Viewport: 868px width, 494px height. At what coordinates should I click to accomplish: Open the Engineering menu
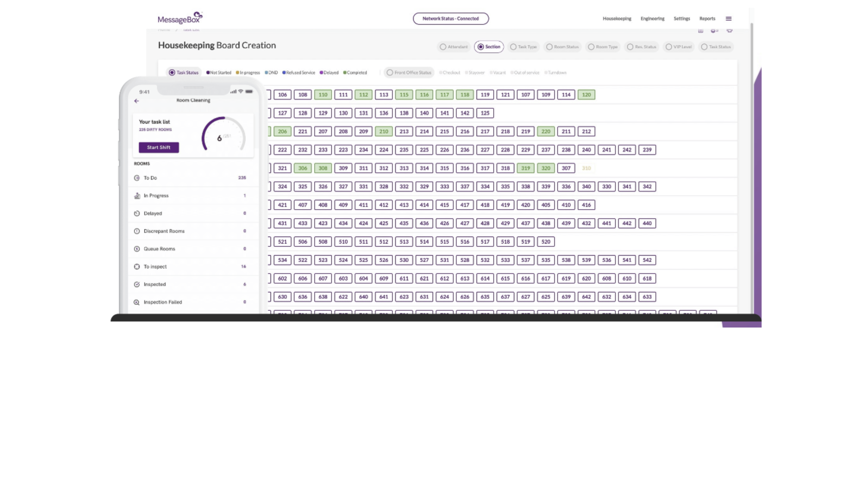tap(652, 19)
